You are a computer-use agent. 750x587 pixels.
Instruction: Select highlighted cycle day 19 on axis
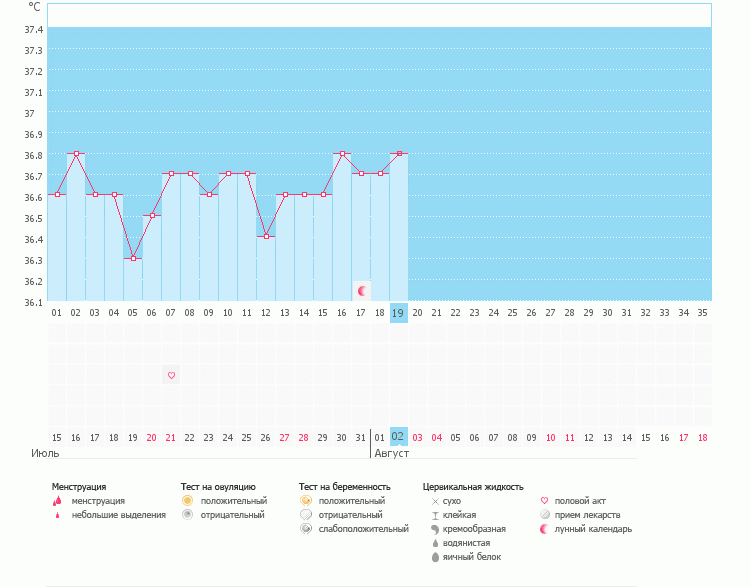398,313
